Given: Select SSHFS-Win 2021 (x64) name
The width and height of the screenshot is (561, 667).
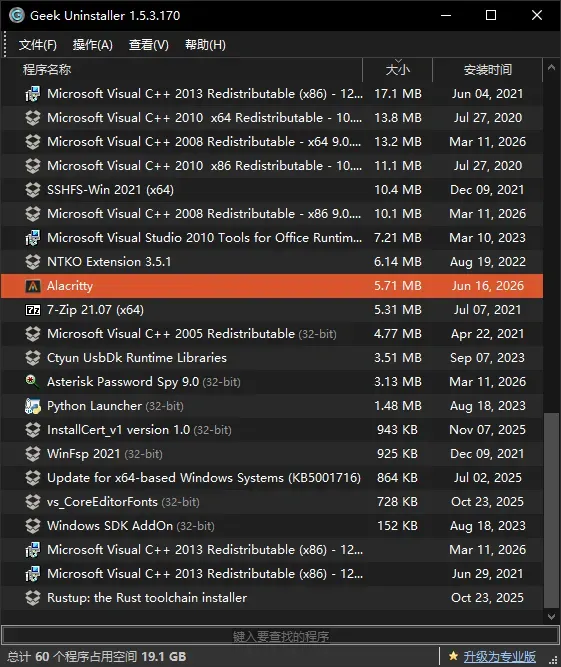Looking at the screenshot, I should coord(110,190).
